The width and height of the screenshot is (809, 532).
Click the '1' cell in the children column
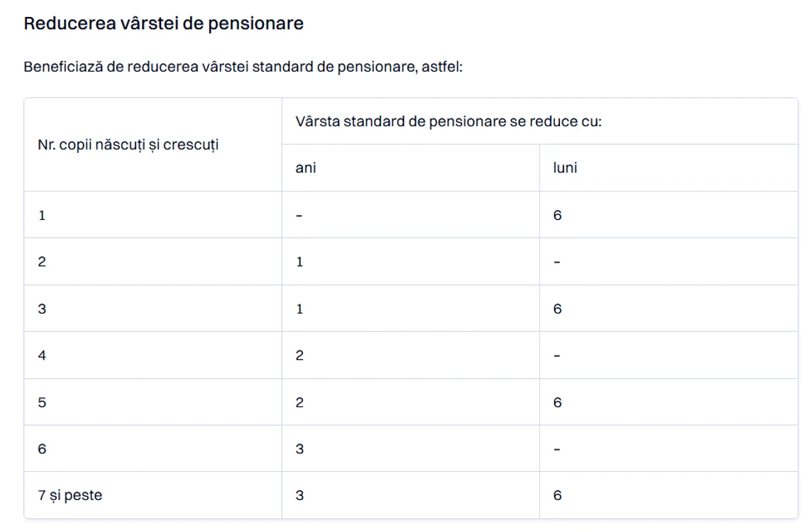(x=42, y=216)
